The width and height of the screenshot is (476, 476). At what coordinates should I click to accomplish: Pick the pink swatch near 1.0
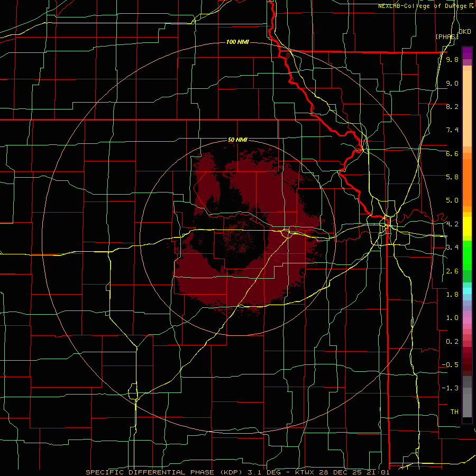(467, 321)
